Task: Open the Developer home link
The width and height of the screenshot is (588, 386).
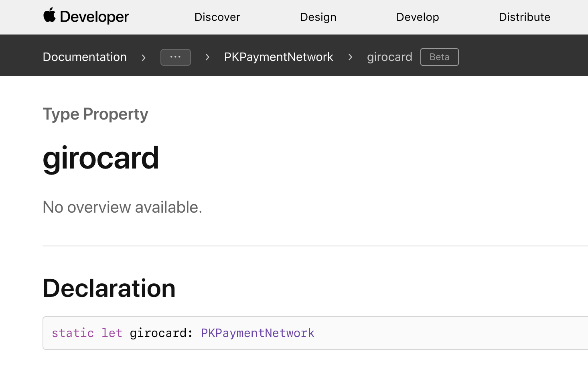Action: point(94,17)
